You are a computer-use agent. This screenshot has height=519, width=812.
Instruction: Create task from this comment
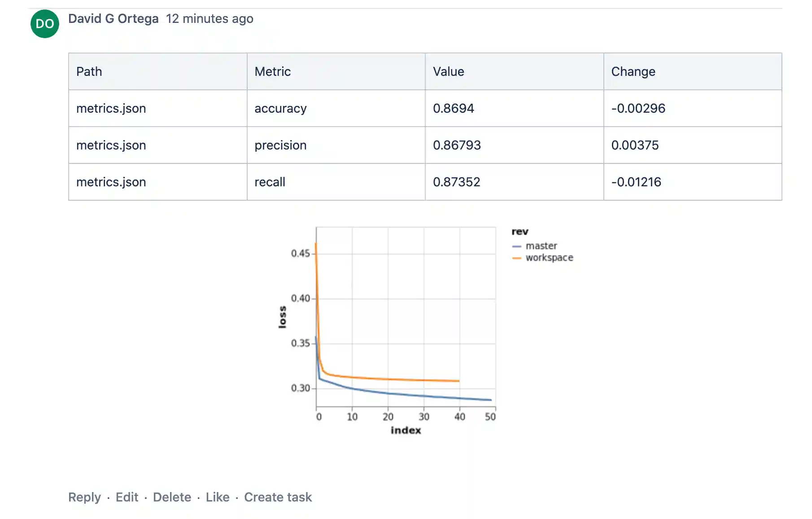pos(278,497)
